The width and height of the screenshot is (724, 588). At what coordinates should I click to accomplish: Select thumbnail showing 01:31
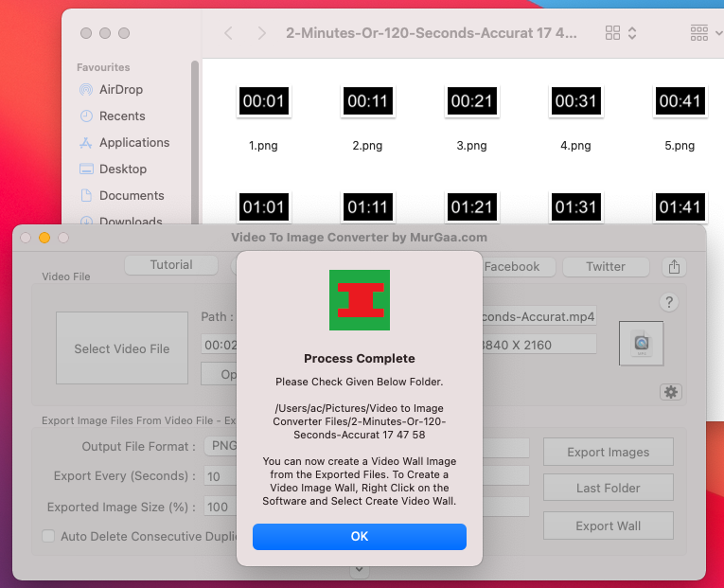point(575,207)
